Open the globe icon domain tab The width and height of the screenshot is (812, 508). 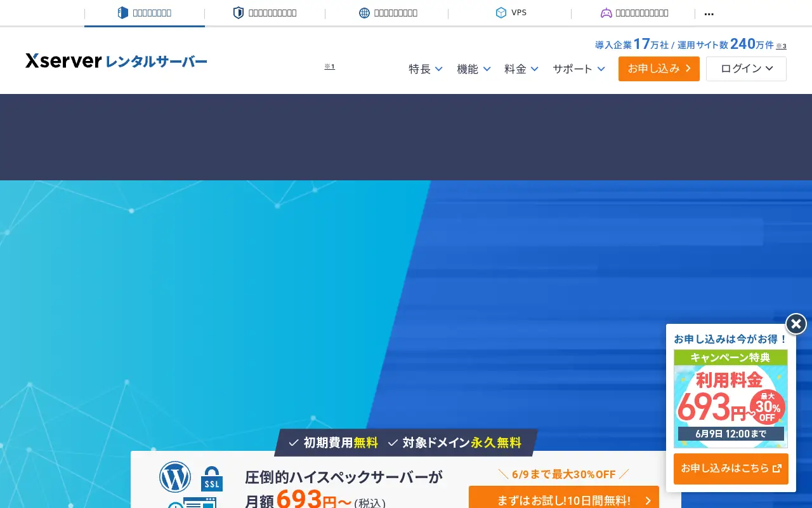point(388,13)
